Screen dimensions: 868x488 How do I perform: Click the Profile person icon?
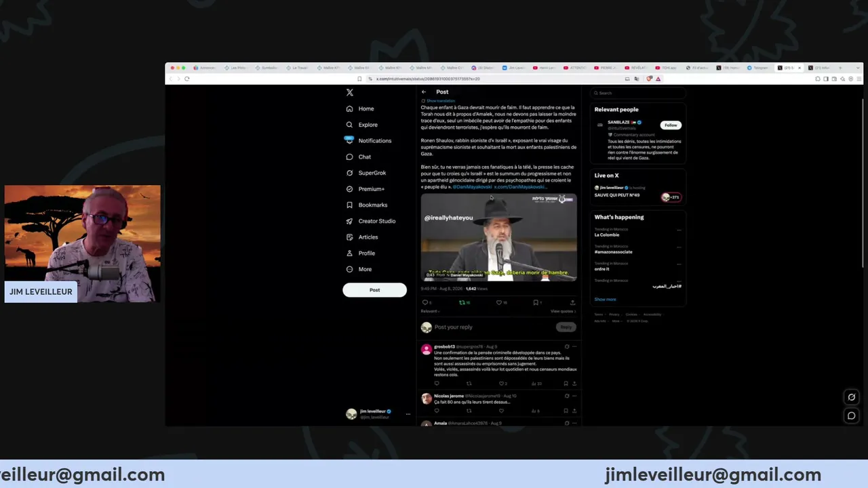350,253
